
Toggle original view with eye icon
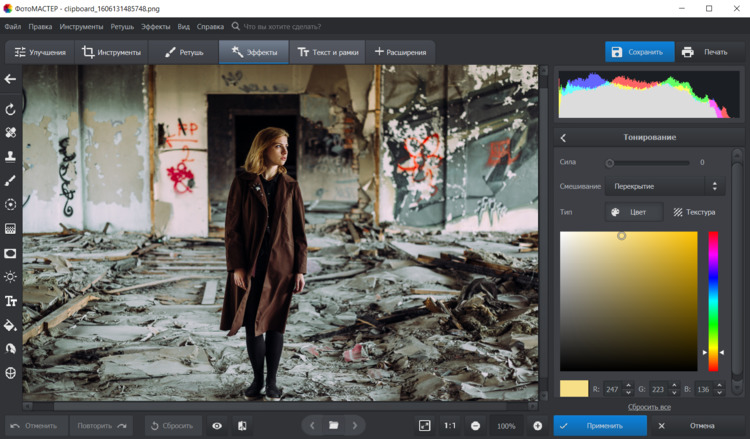(217, 426)
